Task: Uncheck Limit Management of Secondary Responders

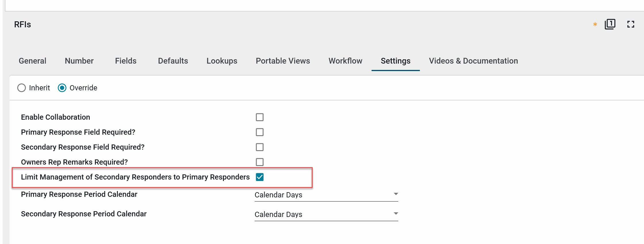Action: pos(259,177)
